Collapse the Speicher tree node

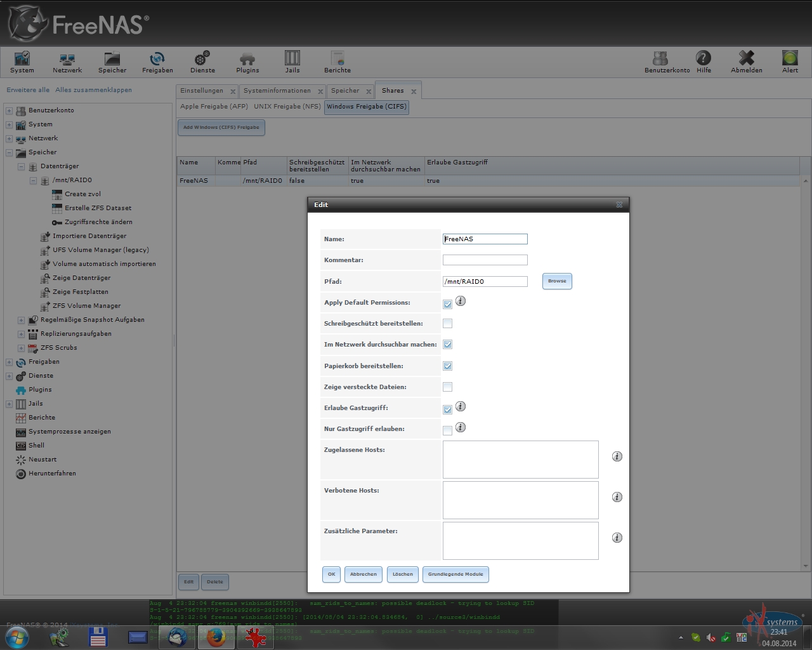(x=9, y=152)
